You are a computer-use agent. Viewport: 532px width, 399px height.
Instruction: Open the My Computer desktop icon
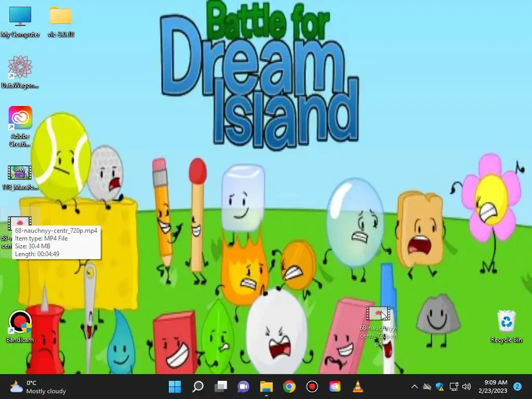tap(20, 21)
